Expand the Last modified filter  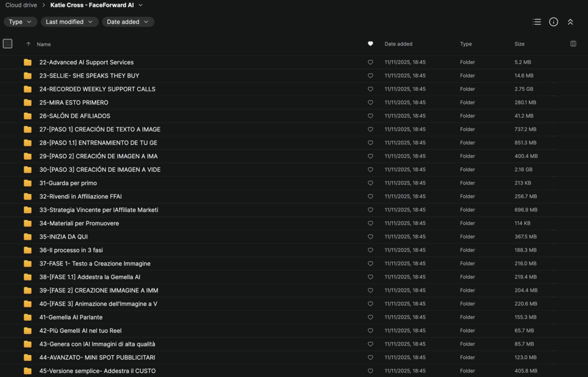[69, 22]
